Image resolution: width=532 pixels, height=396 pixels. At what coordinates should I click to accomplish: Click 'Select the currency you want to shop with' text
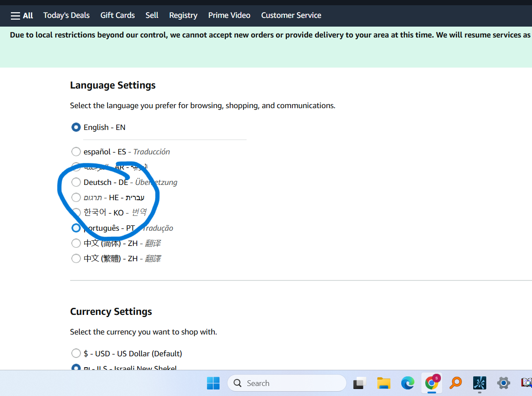click(x=143, y=332)
